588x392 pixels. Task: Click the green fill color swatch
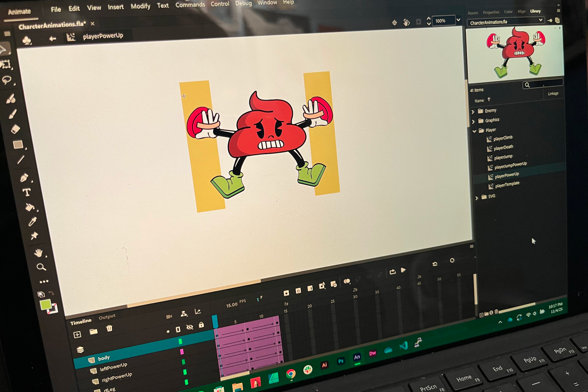click(45, 305)
